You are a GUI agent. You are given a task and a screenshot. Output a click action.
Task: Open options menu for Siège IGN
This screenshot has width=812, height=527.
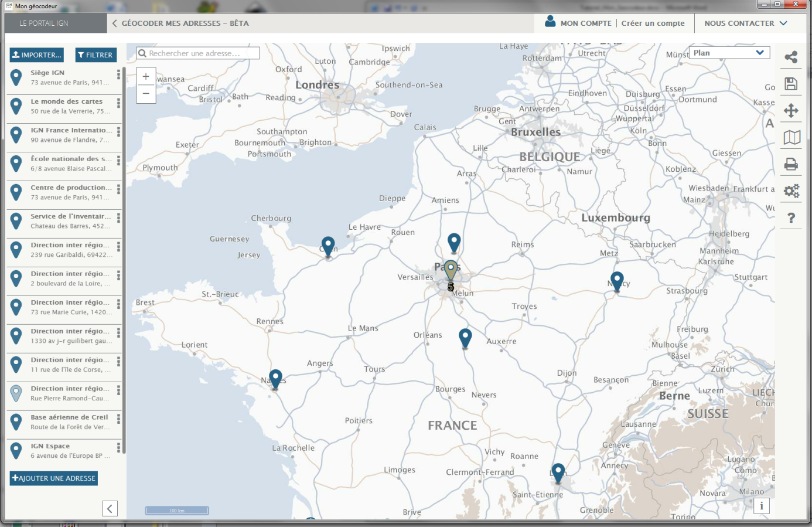coord(118,74)
